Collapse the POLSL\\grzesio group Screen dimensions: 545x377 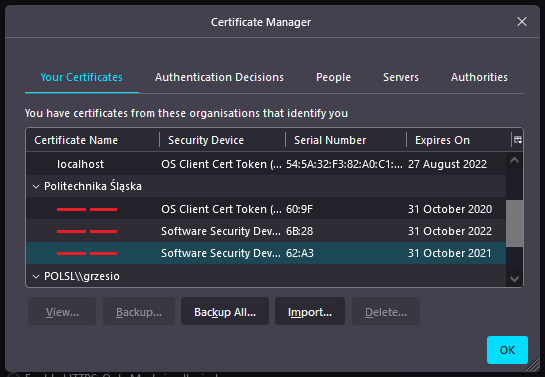[36, 277]
